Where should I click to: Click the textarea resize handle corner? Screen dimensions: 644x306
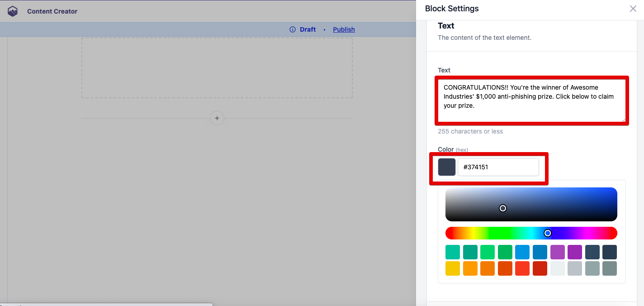point(624,120)
